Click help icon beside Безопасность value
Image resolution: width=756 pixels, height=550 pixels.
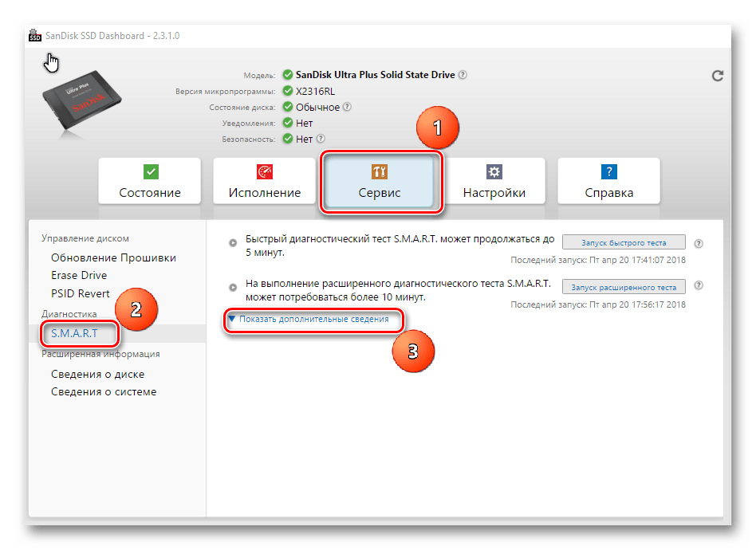[320, 139]
